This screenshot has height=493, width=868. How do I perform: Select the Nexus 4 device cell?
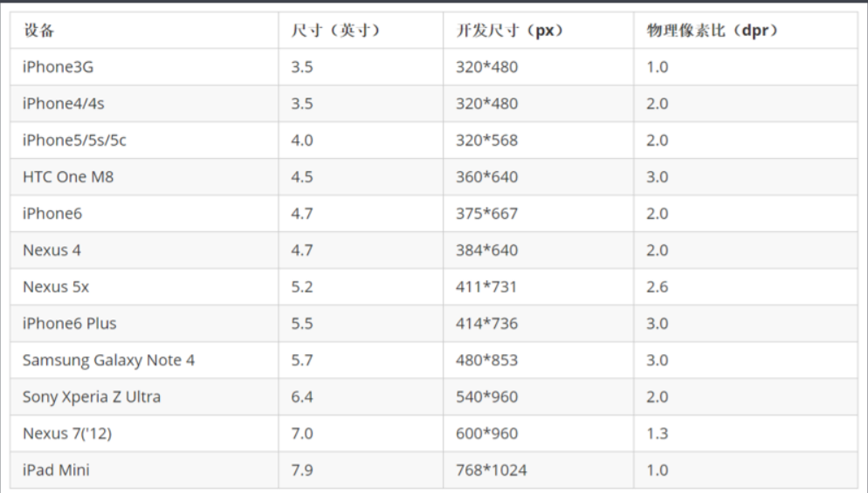(x=144, y=250)
